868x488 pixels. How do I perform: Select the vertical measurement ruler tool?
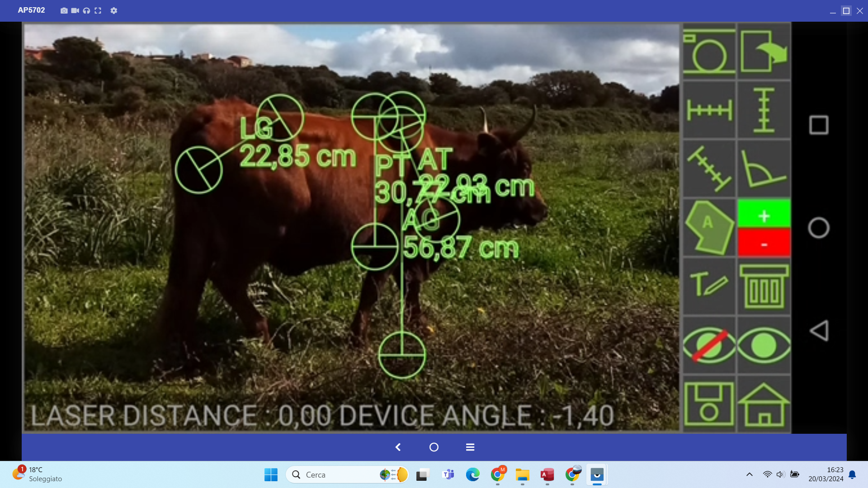tap(764, 110)
